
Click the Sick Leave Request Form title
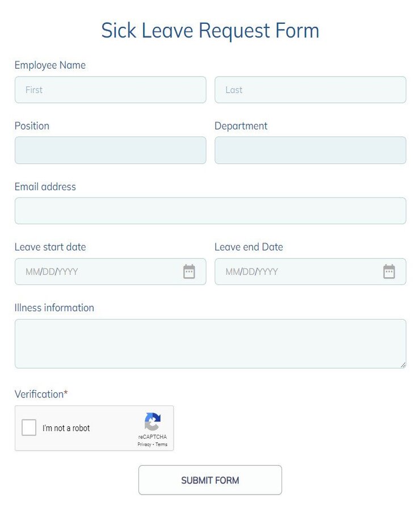point(210,30)
